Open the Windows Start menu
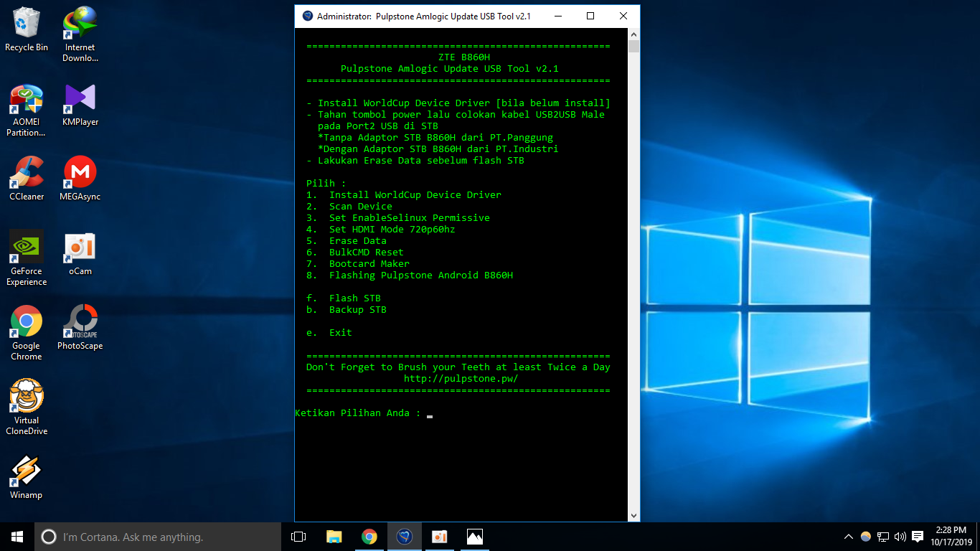Screen dimensions: 980x551 17,537
